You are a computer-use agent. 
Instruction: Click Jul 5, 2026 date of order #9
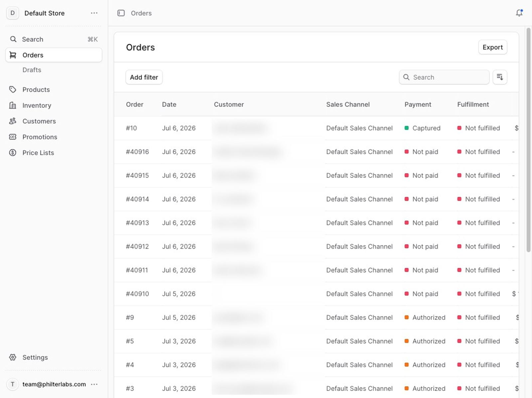click(179, 317)
